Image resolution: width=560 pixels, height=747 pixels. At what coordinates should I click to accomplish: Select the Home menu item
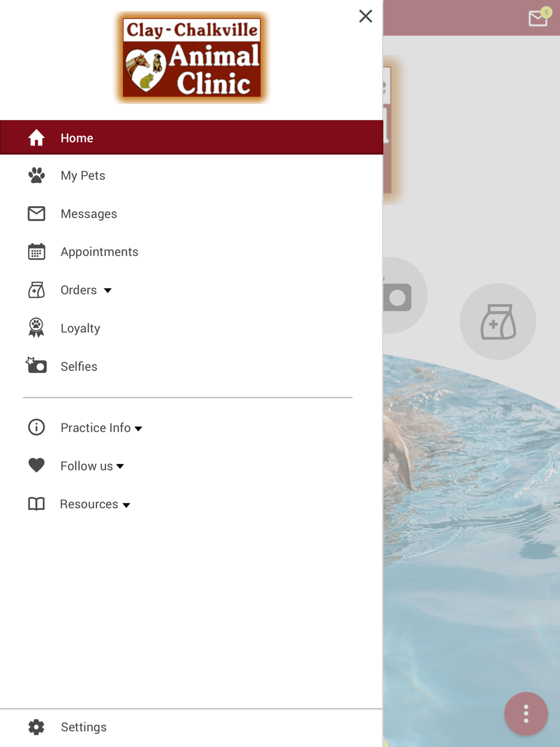192,138
